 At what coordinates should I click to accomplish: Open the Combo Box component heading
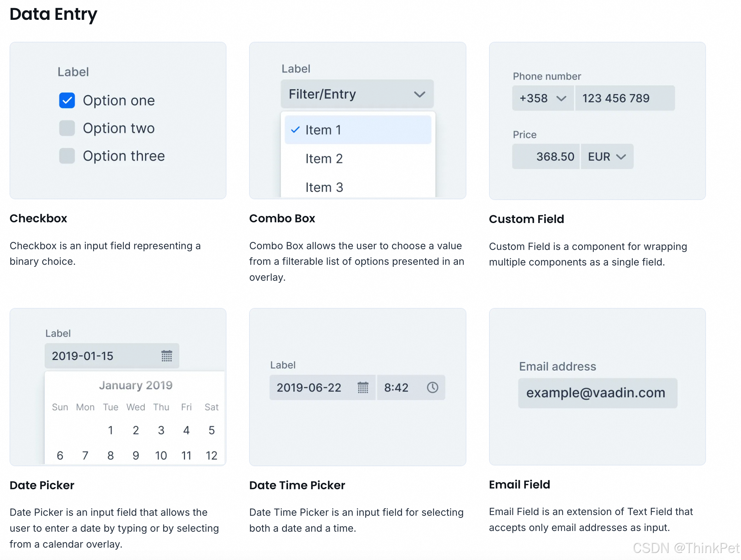[x=282, y=218]
